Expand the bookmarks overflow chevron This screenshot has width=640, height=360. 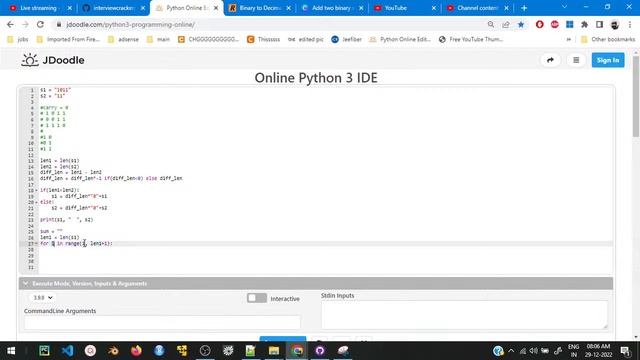pyautogui.click(x=569, y=39)
